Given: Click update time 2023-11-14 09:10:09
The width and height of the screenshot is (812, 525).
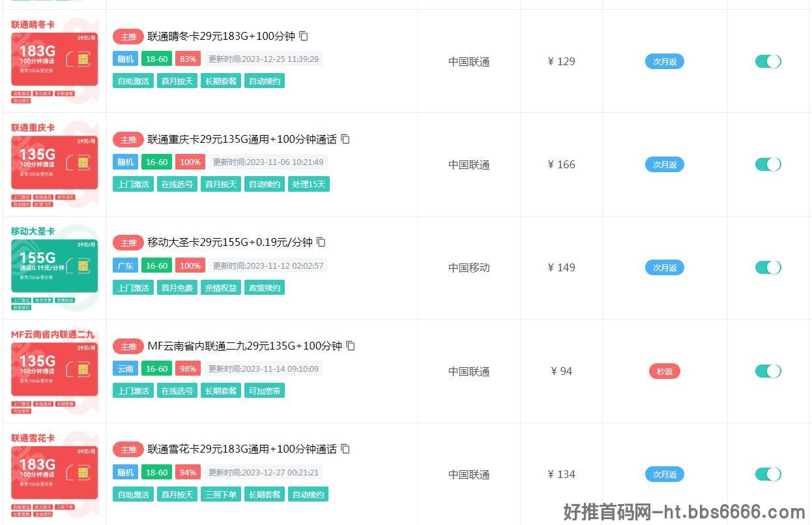Looking at the screenshot, I should 263,368.
